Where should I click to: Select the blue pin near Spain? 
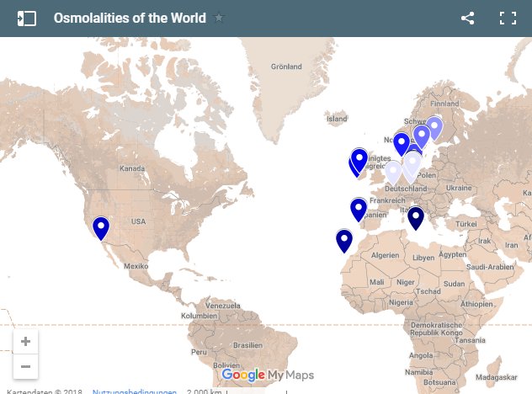(359, 210)
